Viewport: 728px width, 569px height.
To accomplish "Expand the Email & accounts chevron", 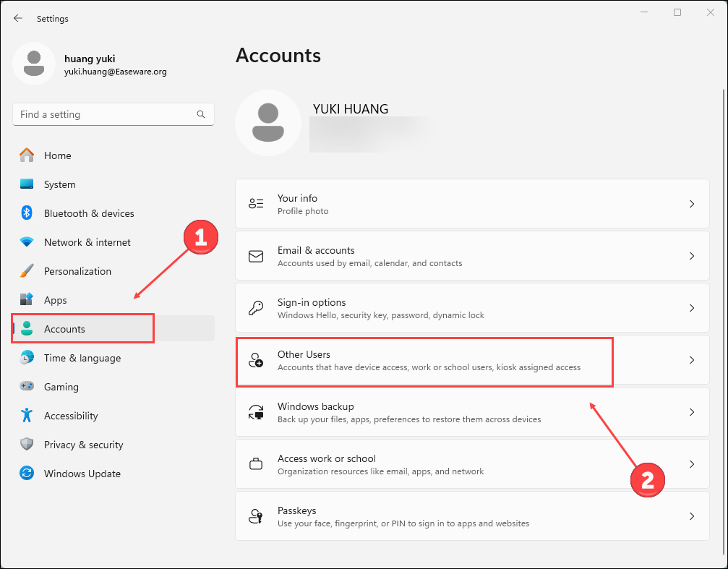I will [691, 256].
